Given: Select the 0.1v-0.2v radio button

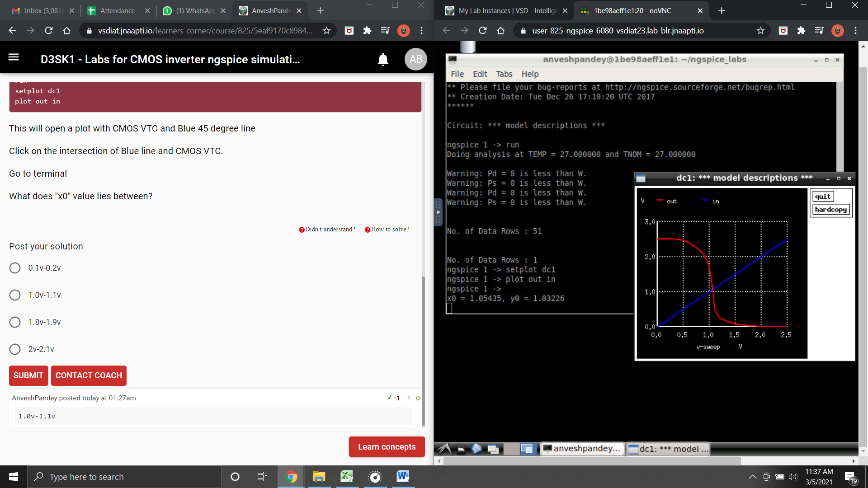Looking at the screenshot, I should click(14, 267).
